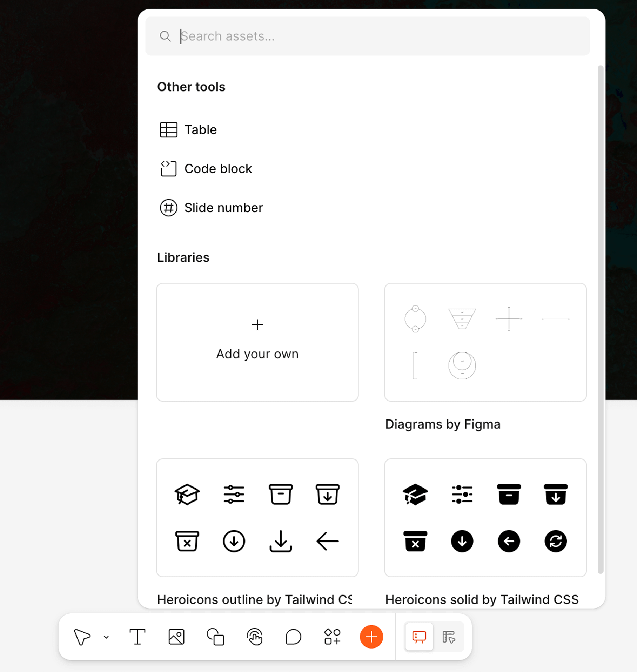Select the Comment tool
The width and height of the screenshot is (637, 672).
click(293, 637)
